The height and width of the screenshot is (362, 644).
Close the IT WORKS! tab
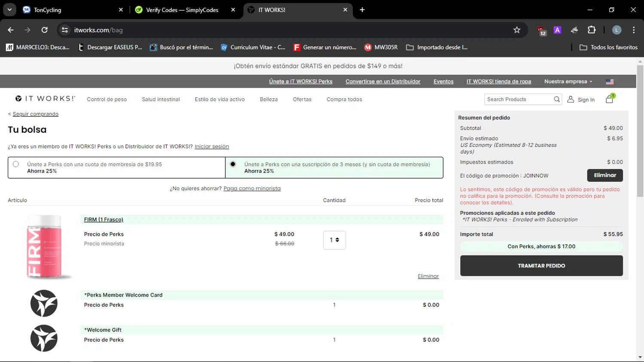(x=345, y=9)
